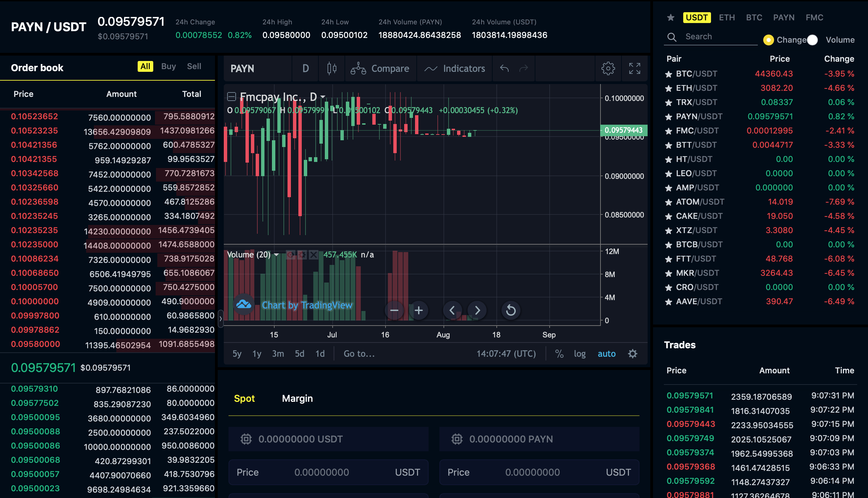The height and width of the screenshot is (498, 868).
Task: Open chart properties gear near auto
Action: 632,354
